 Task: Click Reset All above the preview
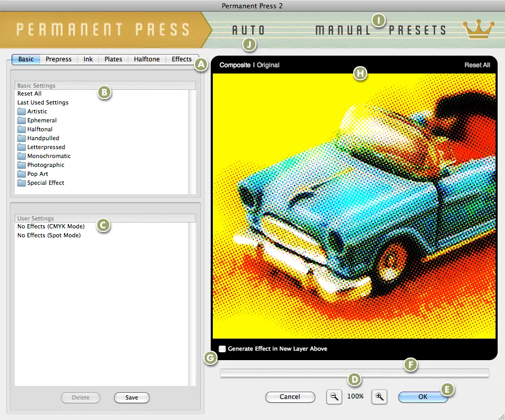[x=477, y=65]
